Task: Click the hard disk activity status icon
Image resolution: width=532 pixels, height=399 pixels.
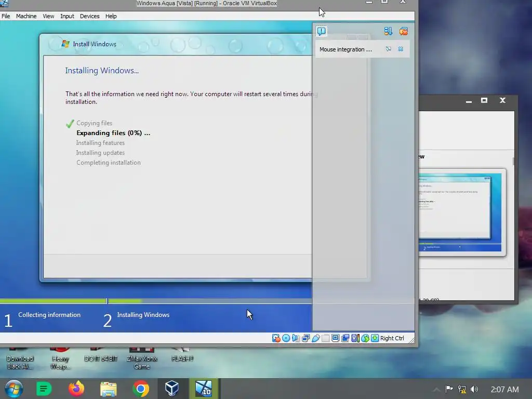Action: (276, 338)
